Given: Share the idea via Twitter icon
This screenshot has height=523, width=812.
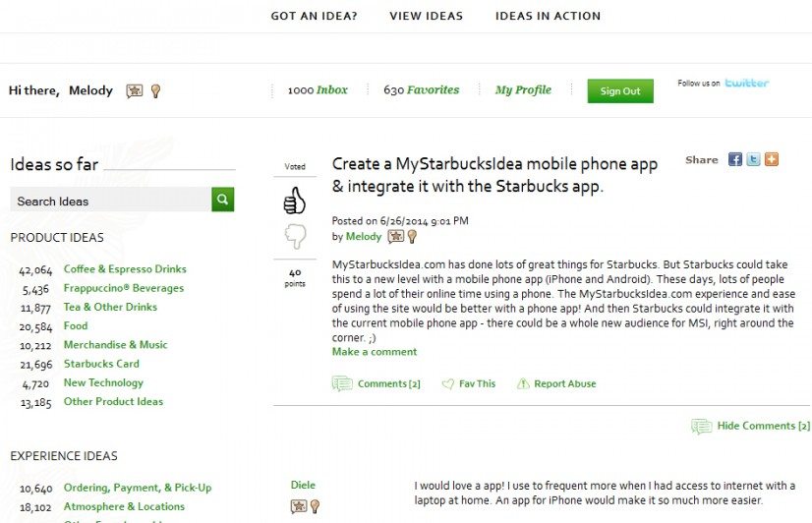Looking at the screenshot, I should coord(753,159).
